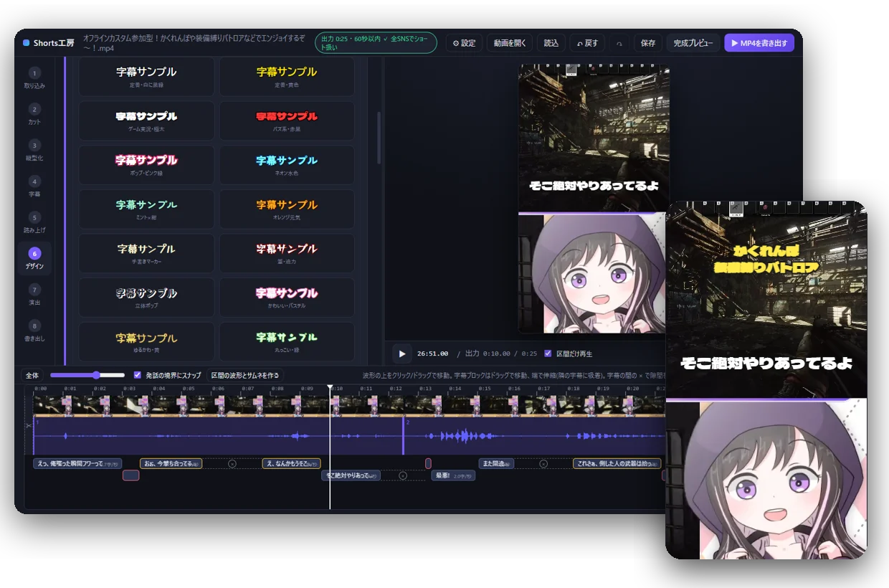Choose subtitle style オレンジ元気
This screenshot has height=588, width=889.
tap(287, 209)
